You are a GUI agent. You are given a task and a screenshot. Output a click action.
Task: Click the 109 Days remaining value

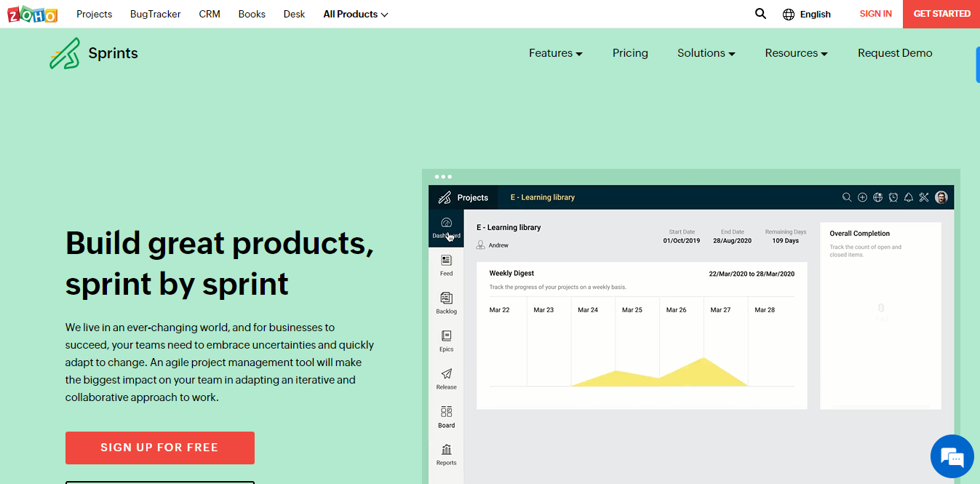[x=786, y=240]
